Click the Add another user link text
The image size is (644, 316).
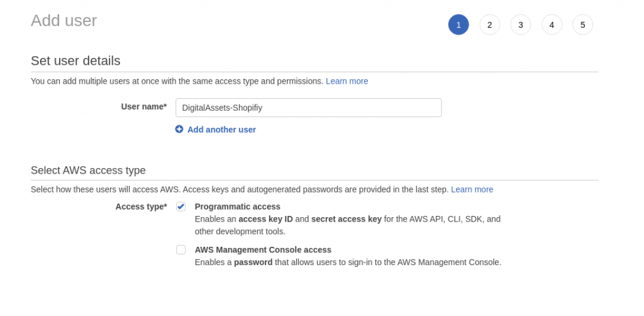(221, 130)
